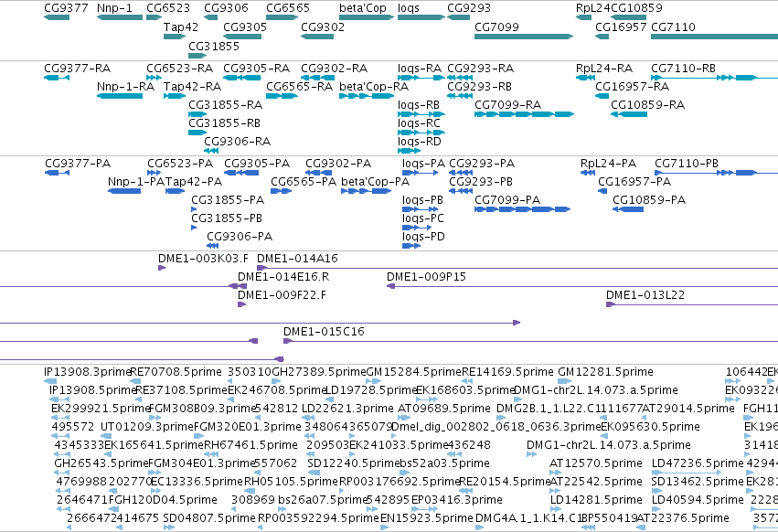Select the CG31855 gene label
The width and height of the screenshot is (778, 532).
[213, 46]
